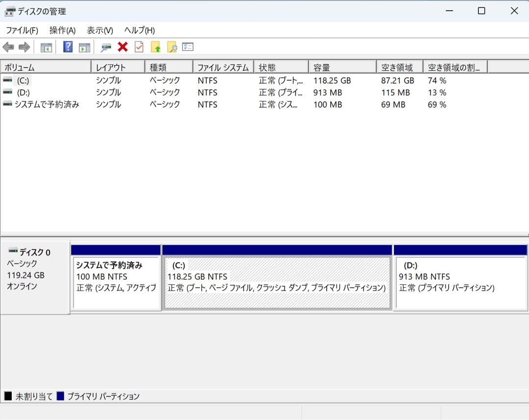Image resolution: width=529 pixels, height=420 pixels.
Task: Open the 操作(A) menu
Action: [x=62, y=30]
